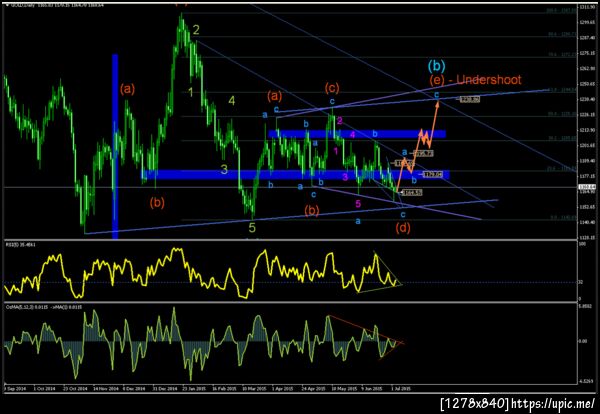Click the 1195.73 price label box

424,153
